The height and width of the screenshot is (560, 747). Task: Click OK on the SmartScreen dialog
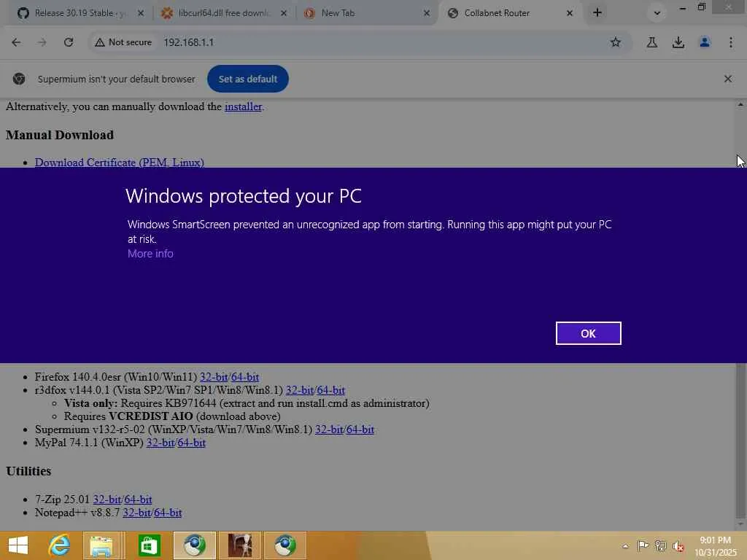(x=588, y=333)
